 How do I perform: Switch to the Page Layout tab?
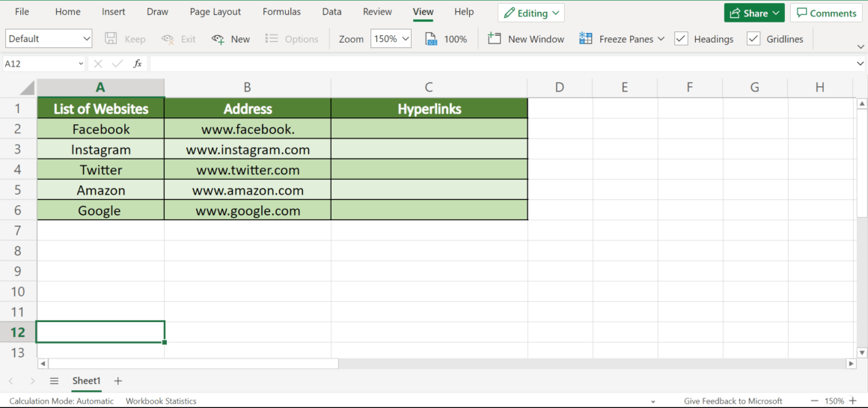click(x=216, y=12)
